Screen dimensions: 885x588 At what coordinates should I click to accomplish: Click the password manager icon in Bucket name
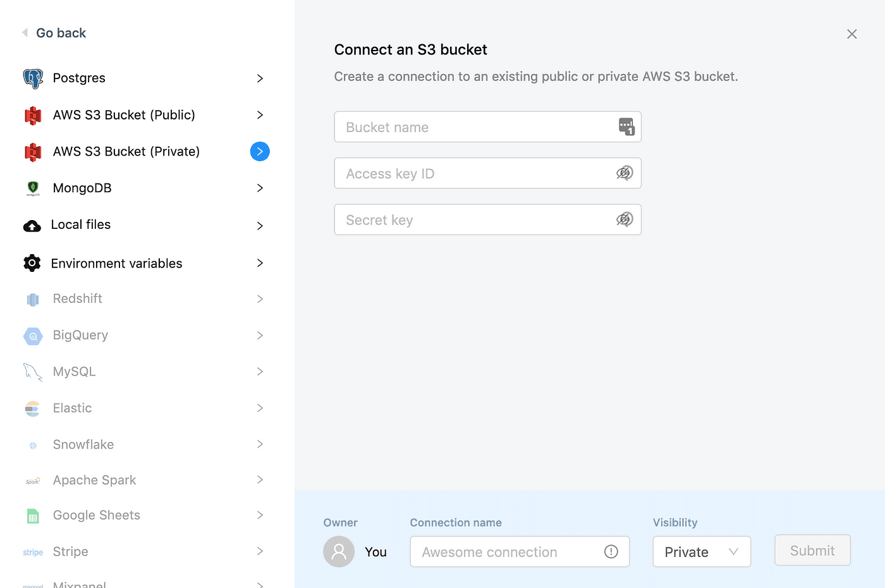pyautogui.click(x=626, y=127)
